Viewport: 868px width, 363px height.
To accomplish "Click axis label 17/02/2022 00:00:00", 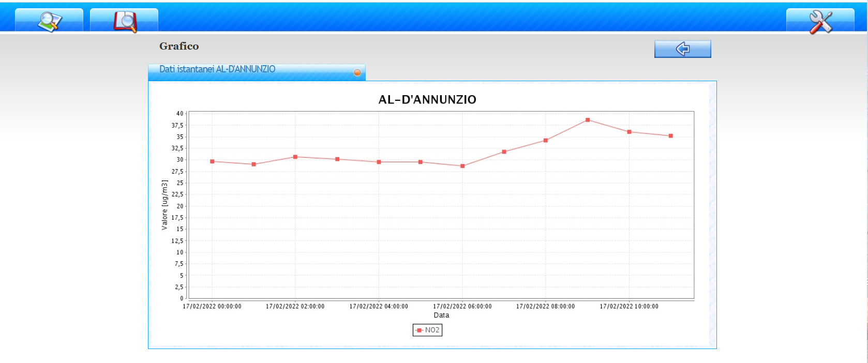I will [x=212, y=307].
